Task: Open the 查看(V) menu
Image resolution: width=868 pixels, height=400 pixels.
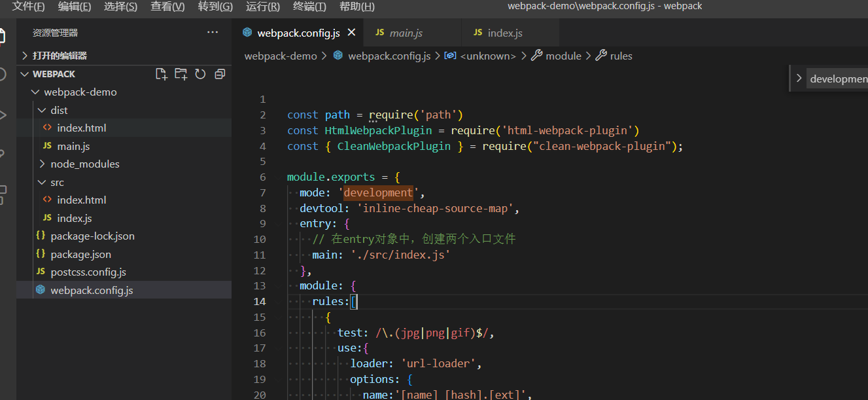Action: 167,7
